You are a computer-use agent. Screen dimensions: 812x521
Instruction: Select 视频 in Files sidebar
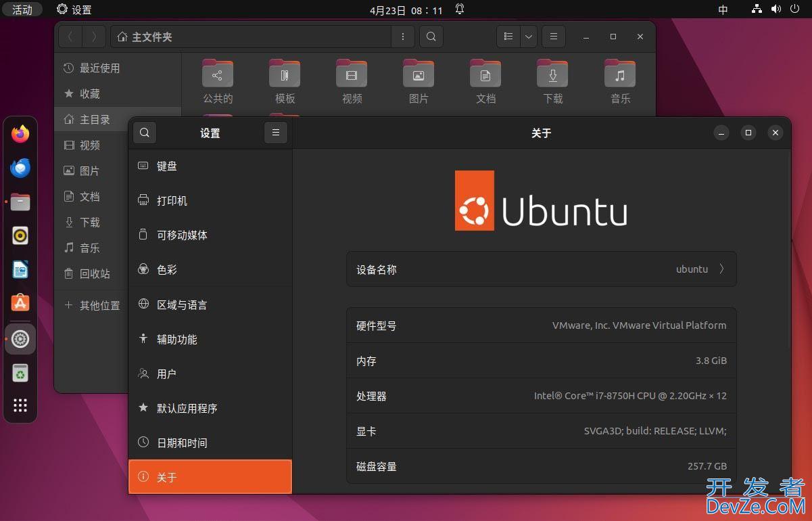[x=92, y=145]
